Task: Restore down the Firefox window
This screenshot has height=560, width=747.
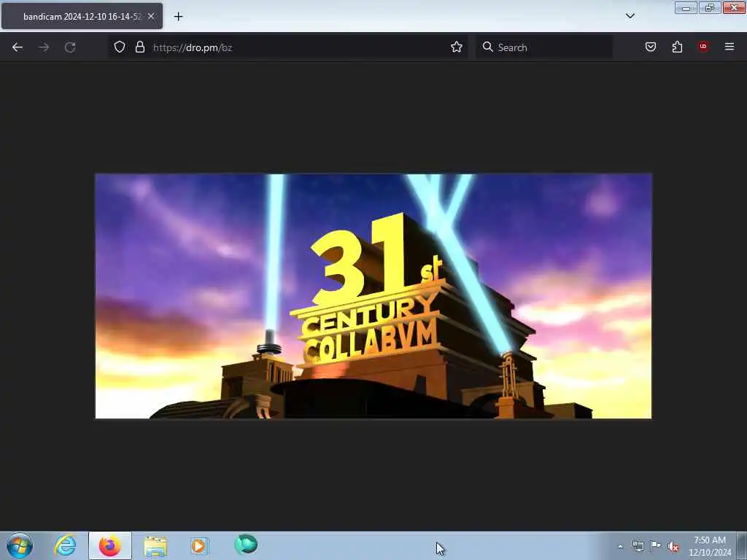Action: 709,8
